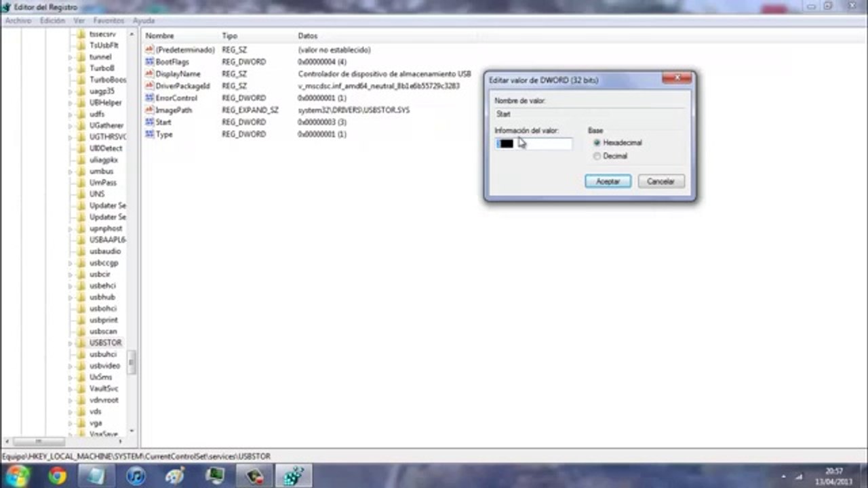Click the Type DWORD value icon
The width and height of the screenshot is (868, 488).
pyautogui.click(x=149, y=134)
